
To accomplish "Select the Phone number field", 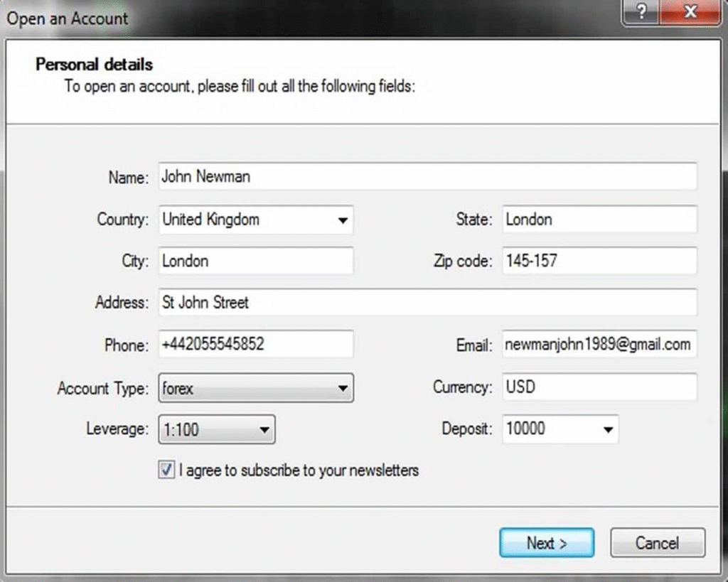I will (256, 345).
